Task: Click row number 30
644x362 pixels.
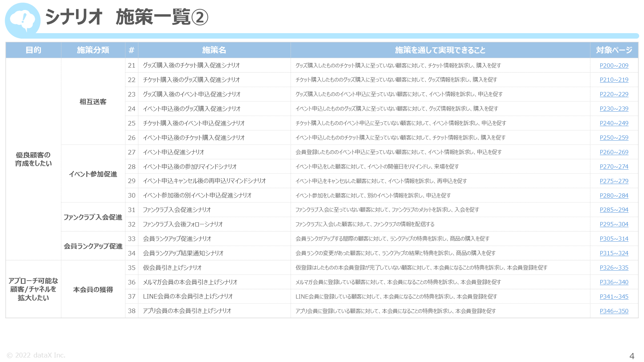Action: click(132, 195)
